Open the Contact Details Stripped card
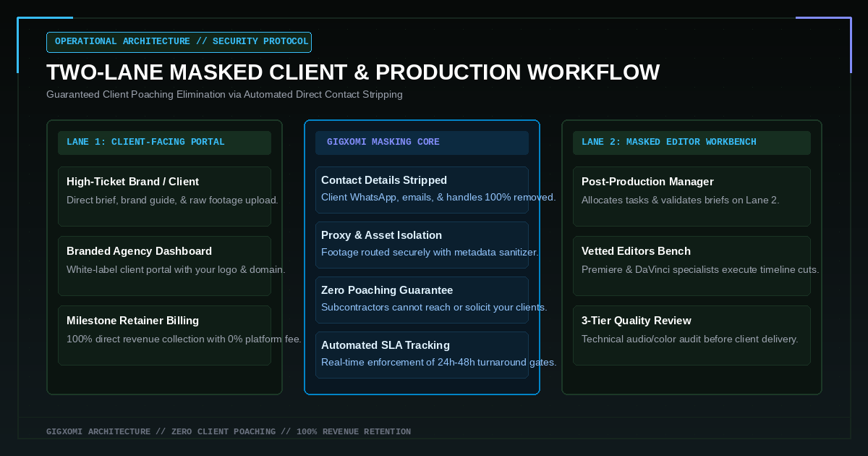Image resolution: width=868 pixels, height=456 pixels. pyautogui.click(x=422, y=190)
